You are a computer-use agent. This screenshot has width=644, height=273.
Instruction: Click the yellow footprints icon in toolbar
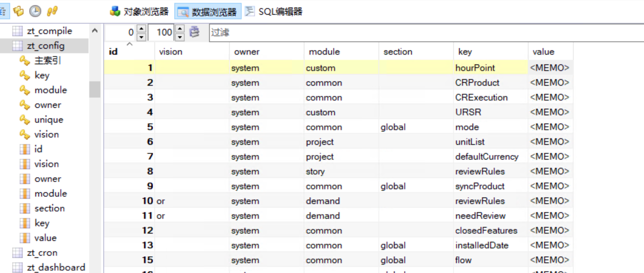[x=52, y=11]
